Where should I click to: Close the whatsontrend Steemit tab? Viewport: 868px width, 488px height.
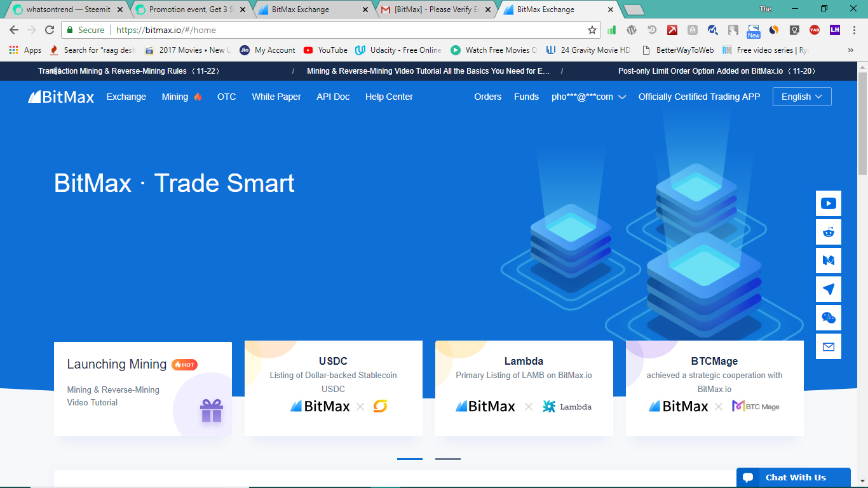pos(120,10)
